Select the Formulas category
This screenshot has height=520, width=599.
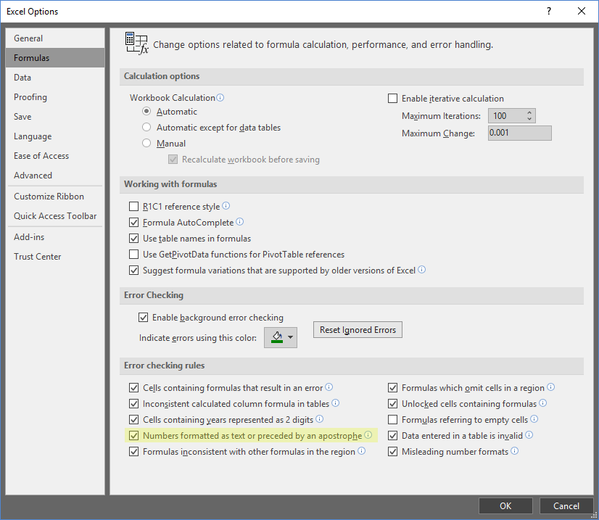55,58
